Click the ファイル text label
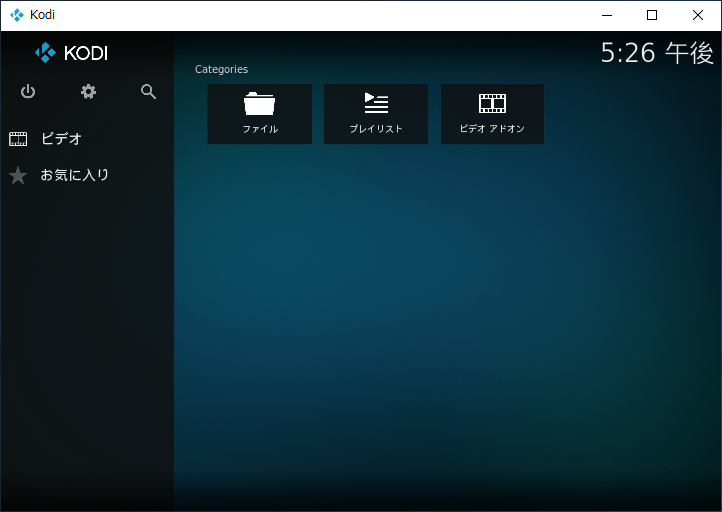The width and height of the screenshot is (722, 512). [260, 129]
